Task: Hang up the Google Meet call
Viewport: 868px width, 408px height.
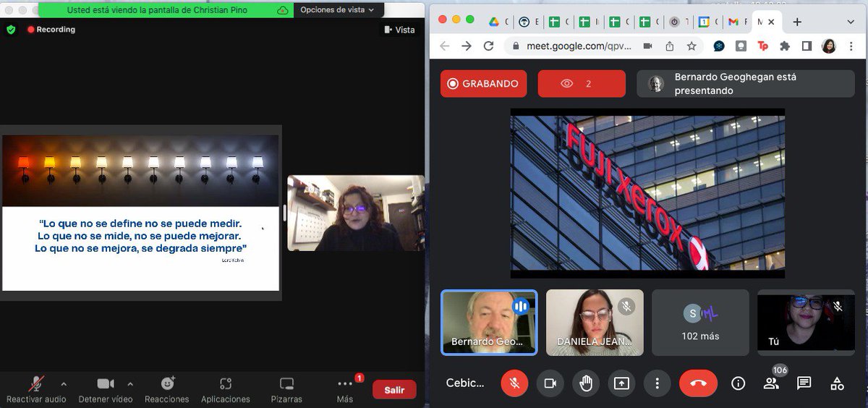Action: (698, 383)
